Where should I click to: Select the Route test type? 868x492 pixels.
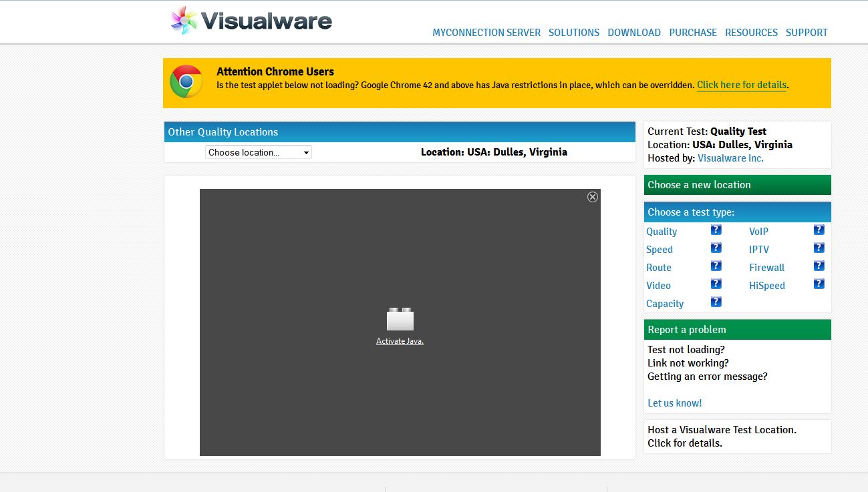pos(659,268)
